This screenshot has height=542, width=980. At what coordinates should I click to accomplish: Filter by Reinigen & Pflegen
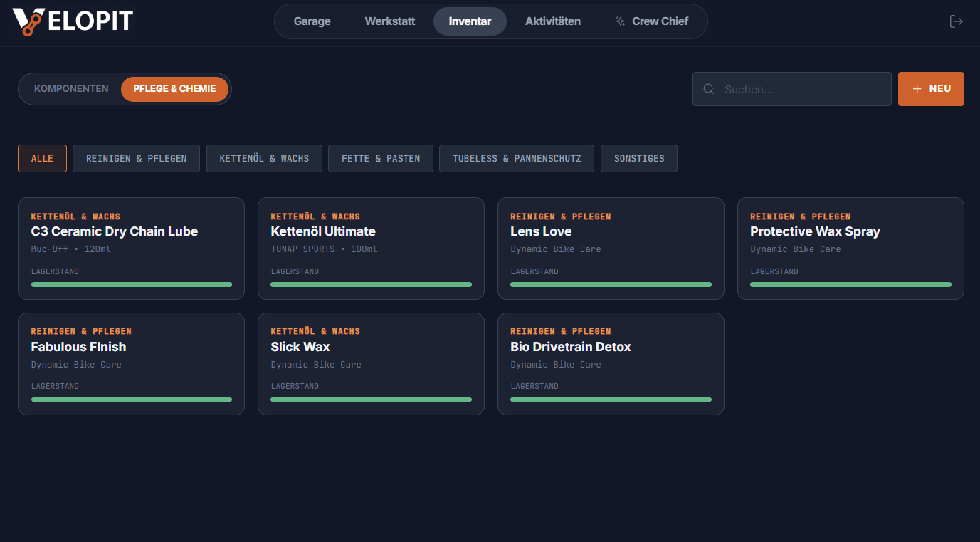click(x=136, y=159)
